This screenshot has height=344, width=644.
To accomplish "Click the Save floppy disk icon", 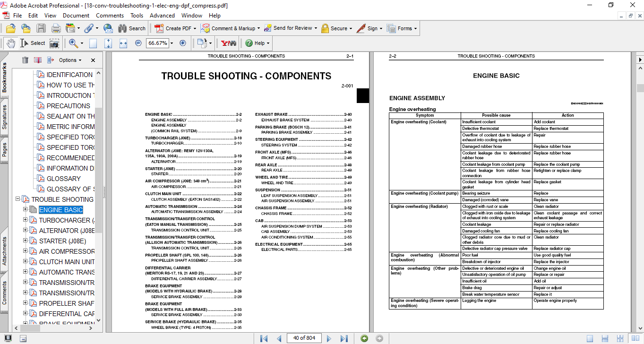I will 41,28.
